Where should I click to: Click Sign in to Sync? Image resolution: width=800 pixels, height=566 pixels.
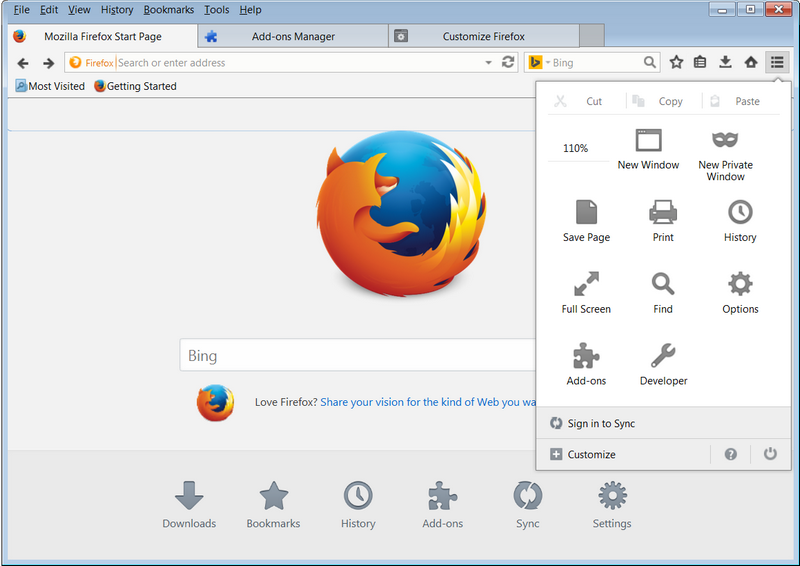(x=663, y=423)
